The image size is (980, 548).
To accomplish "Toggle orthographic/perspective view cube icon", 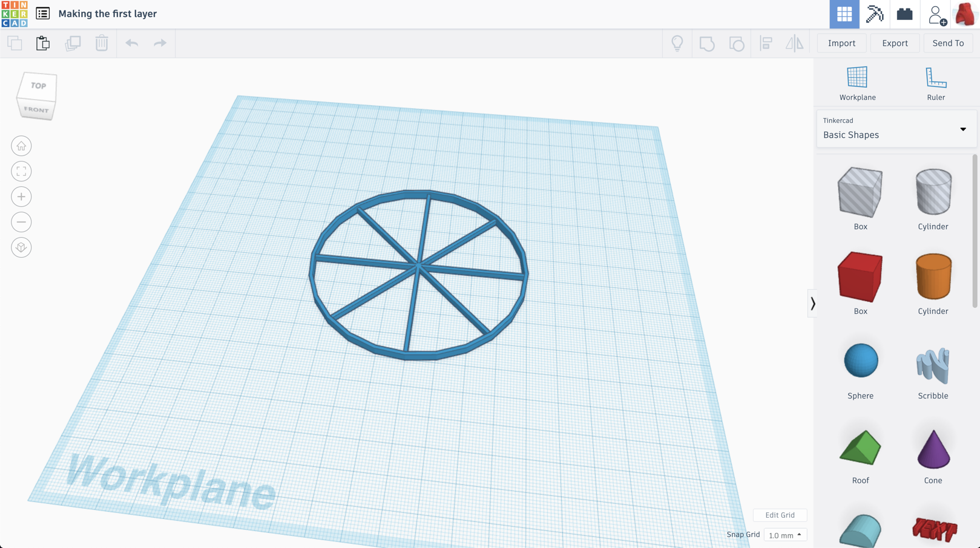I will coord(21,247).
